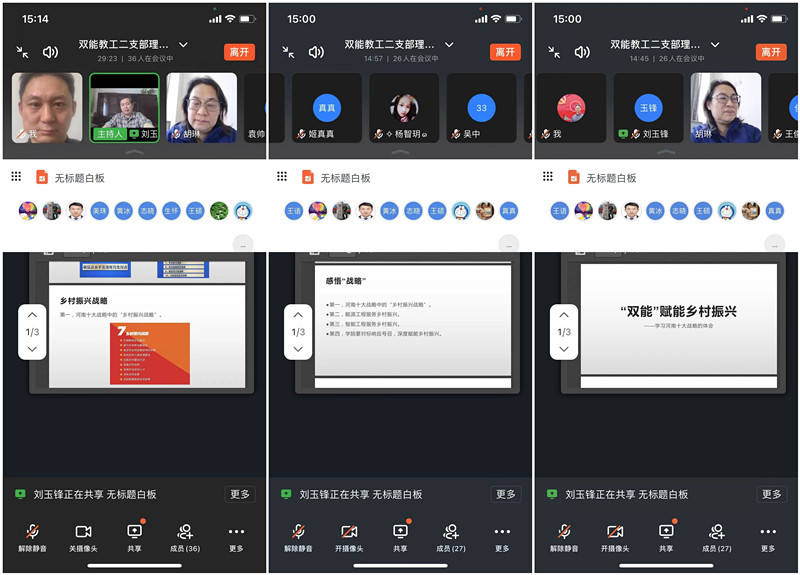Click orange whiteboard file icon in right screenshot
This screenshot has width=800, height=575.
[x=574, y=177]
